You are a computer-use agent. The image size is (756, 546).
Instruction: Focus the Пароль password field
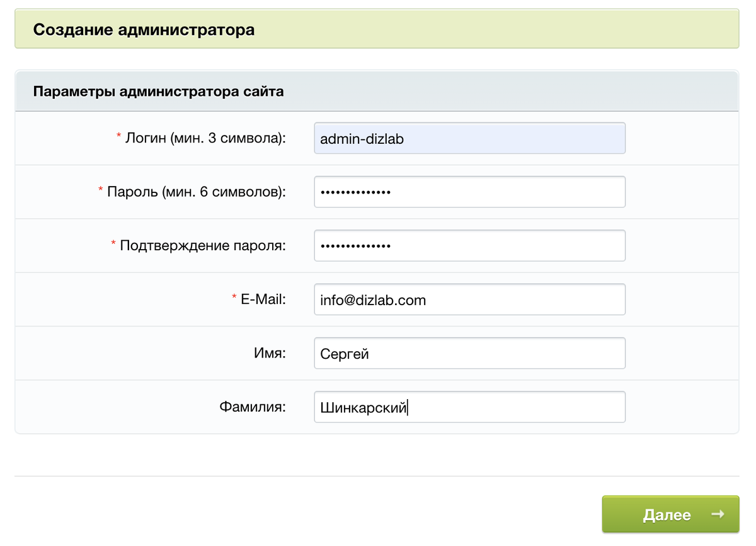[469, 192]
